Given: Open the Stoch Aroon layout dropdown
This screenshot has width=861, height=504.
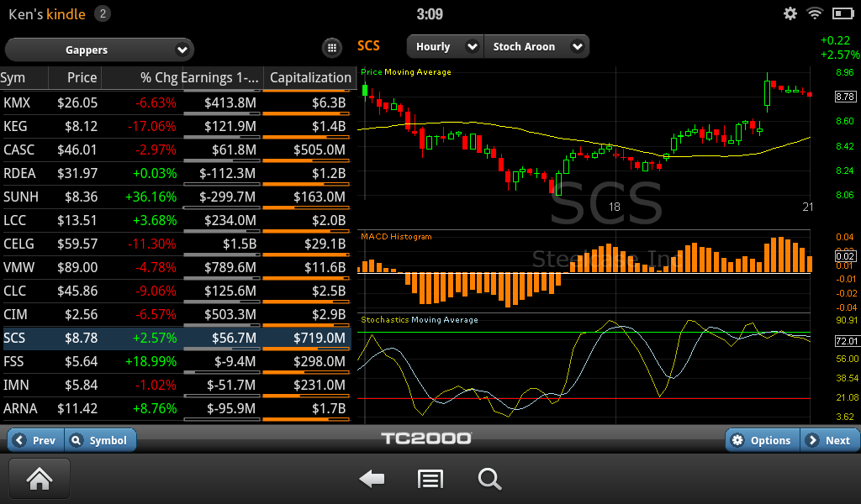Looking at the screenshot, I should pos(536,46).
